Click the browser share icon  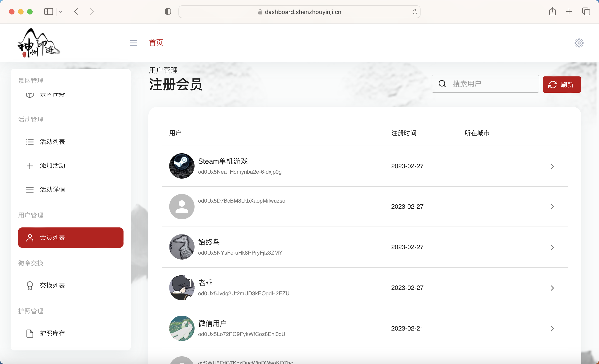coord(553,12)
